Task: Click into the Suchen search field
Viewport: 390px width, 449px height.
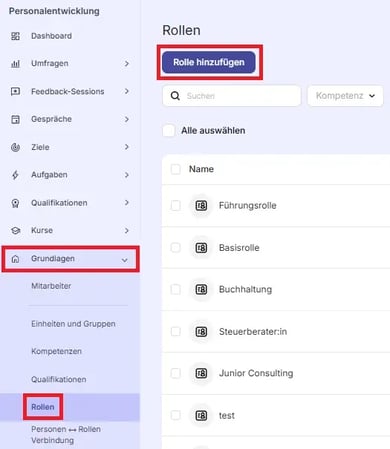Action: point(231,96)
